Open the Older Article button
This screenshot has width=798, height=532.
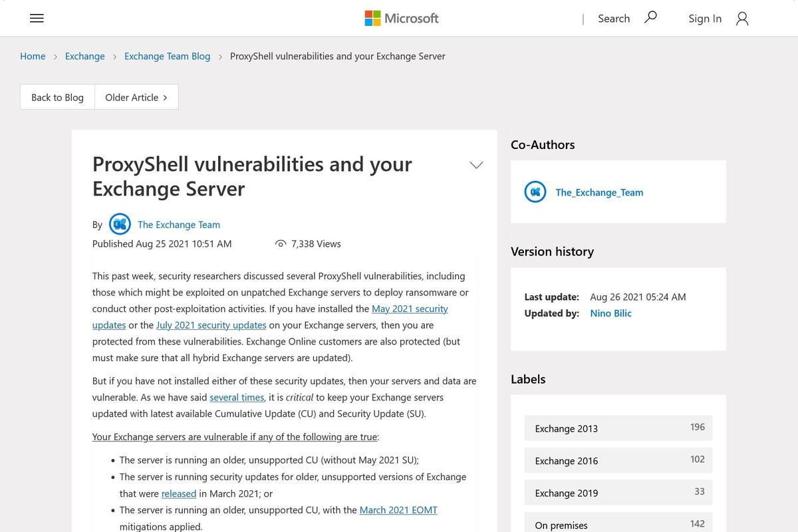(136, 97)
